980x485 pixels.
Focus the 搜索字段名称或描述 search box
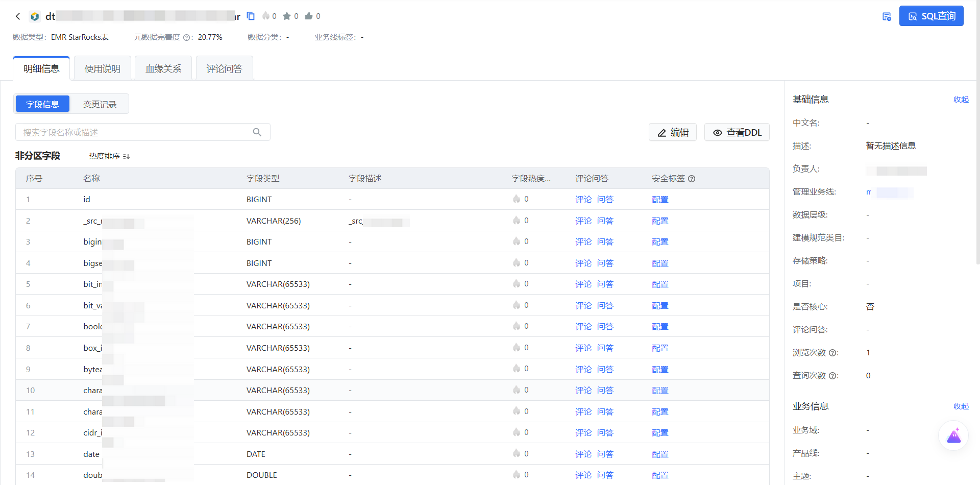click(143, 132)
